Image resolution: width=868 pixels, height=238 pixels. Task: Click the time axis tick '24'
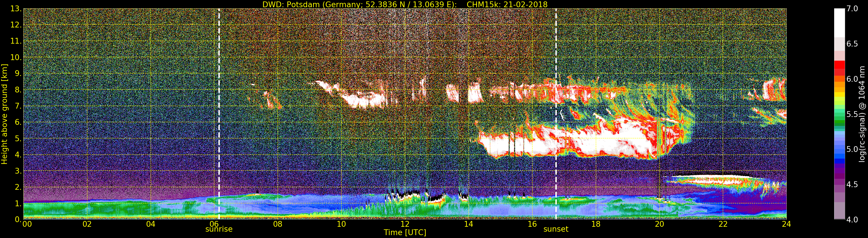tap(786, 224)
